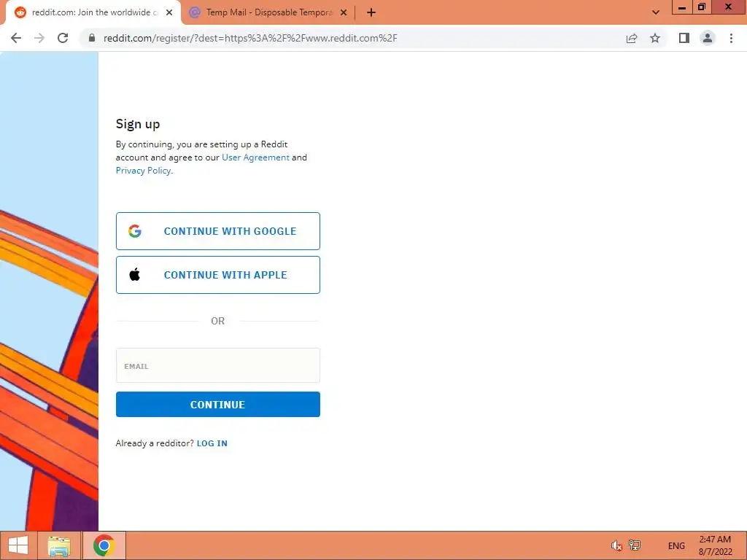Open Chrome three-dot menu
The image size is (747, 560).
731,38
